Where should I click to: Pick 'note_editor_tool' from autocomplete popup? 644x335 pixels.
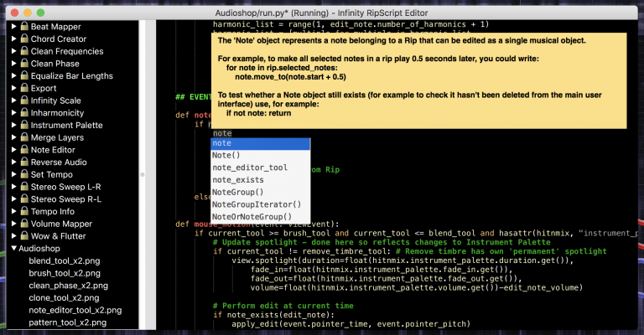(x=261, y=167)
